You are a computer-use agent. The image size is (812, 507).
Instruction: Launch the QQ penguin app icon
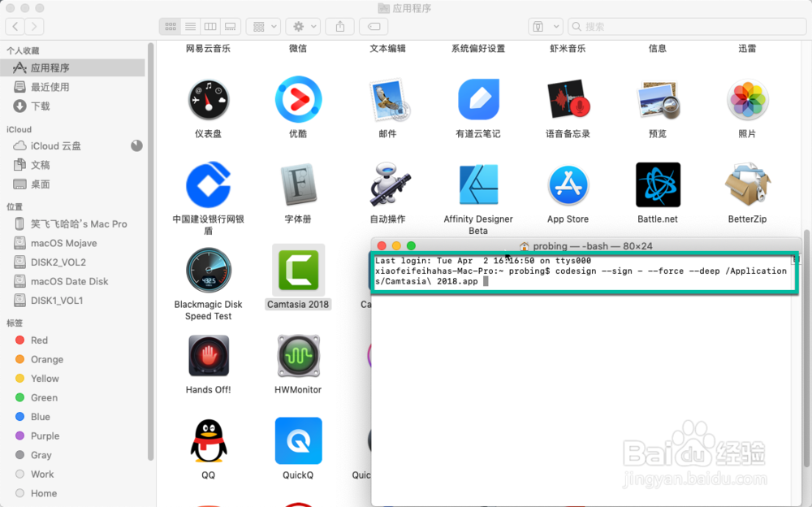[208, 440]
